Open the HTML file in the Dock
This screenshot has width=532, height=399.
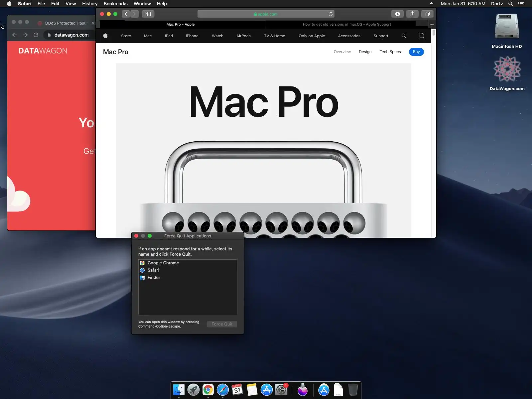click(x=338, y=390)
